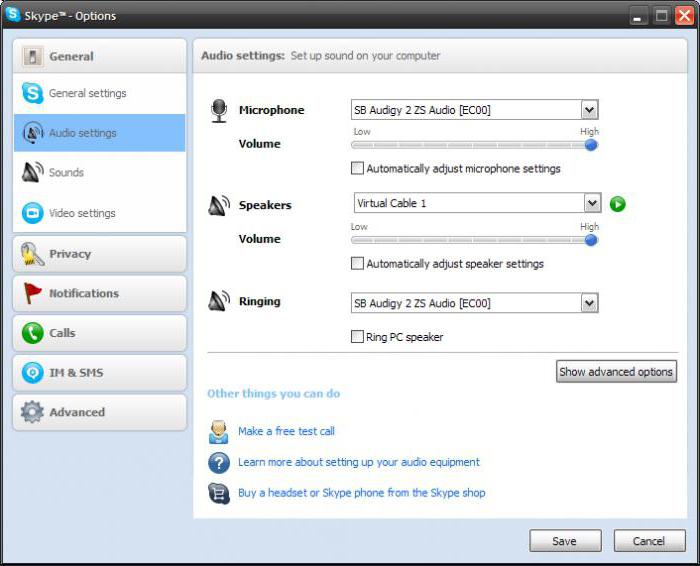Click the Skype logo in title bar

point(13,14)
